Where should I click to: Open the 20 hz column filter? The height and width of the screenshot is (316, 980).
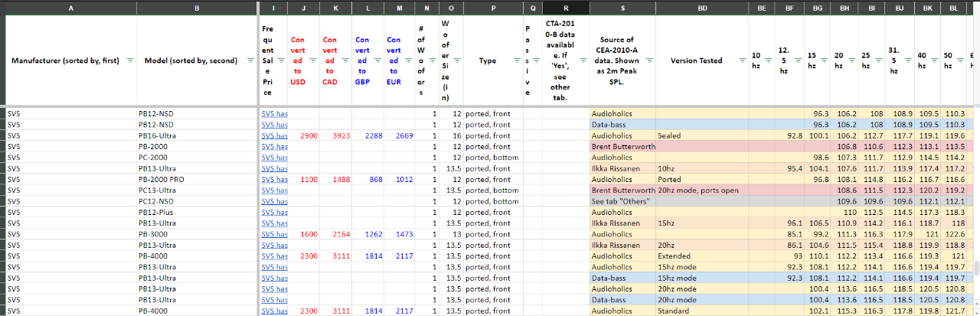[851, 60]
